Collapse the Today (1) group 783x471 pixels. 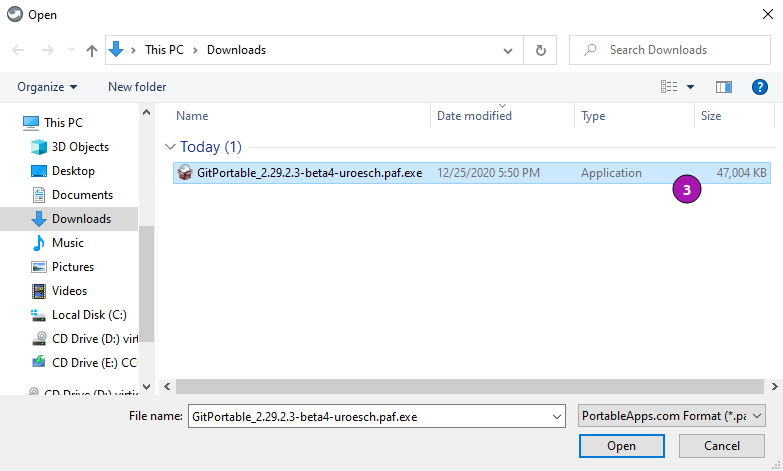170,147
